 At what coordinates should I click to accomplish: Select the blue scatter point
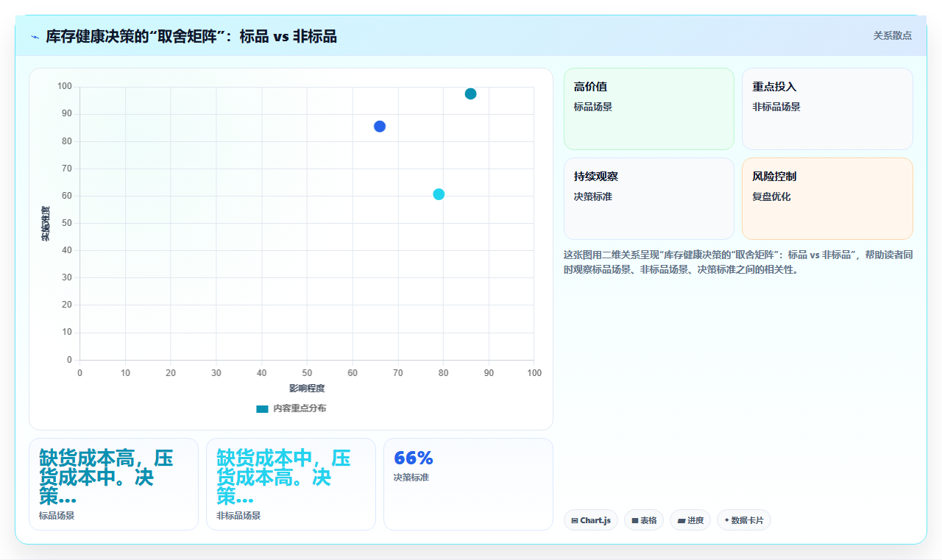pos(380,127)
